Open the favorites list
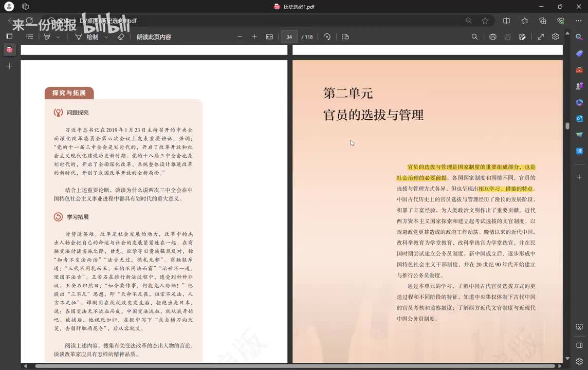 (525, 21)
